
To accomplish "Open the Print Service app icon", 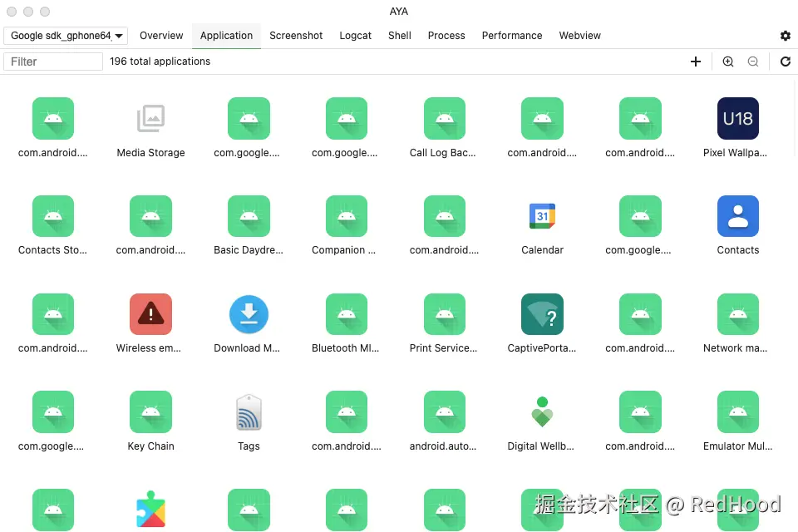I will click(444, 314).
